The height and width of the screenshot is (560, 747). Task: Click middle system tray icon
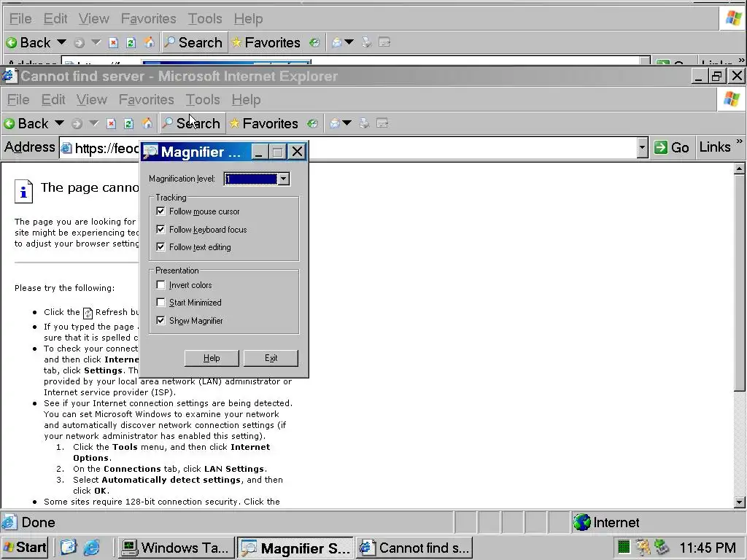643,548
